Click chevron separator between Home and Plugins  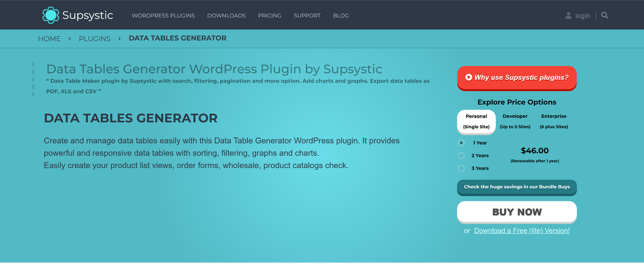pyautogui.click(x=70, y=39)
